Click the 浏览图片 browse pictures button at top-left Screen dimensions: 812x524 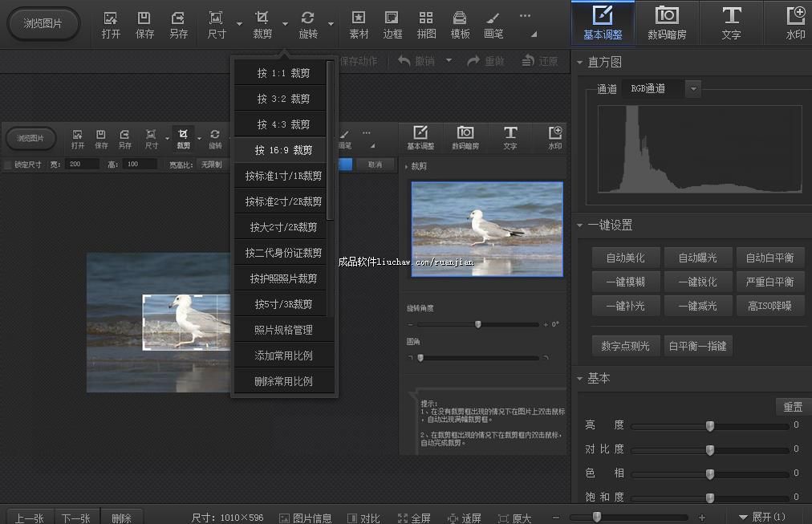point(43,24)
